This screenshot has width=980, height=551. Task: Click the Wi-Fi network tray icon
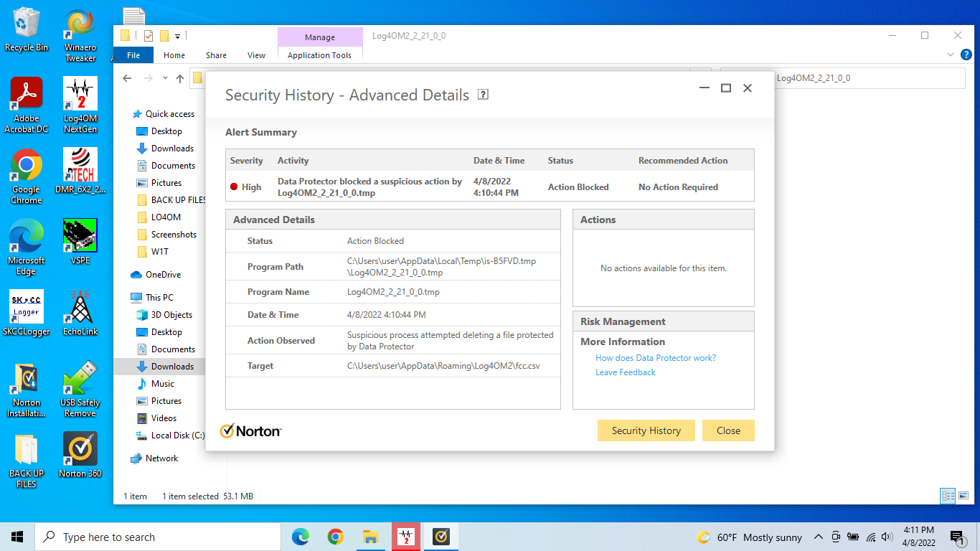(x=871, y=537)
